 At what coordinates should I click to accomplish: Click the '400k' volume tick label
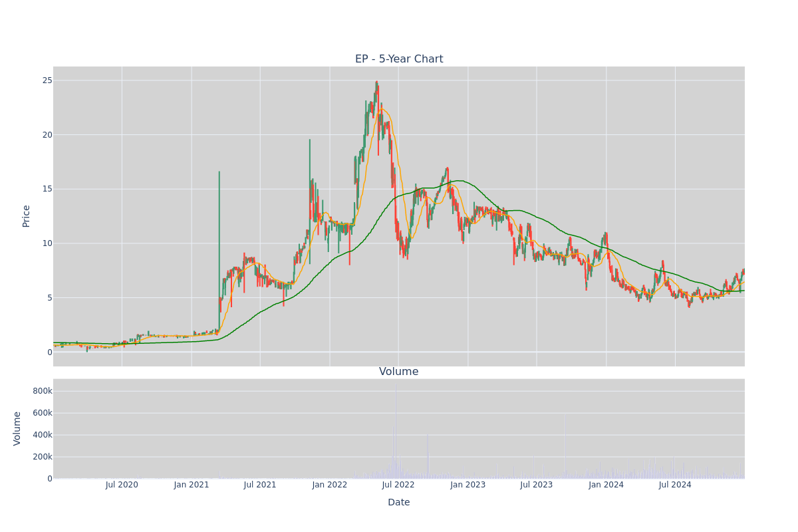[x=43, y=435]
